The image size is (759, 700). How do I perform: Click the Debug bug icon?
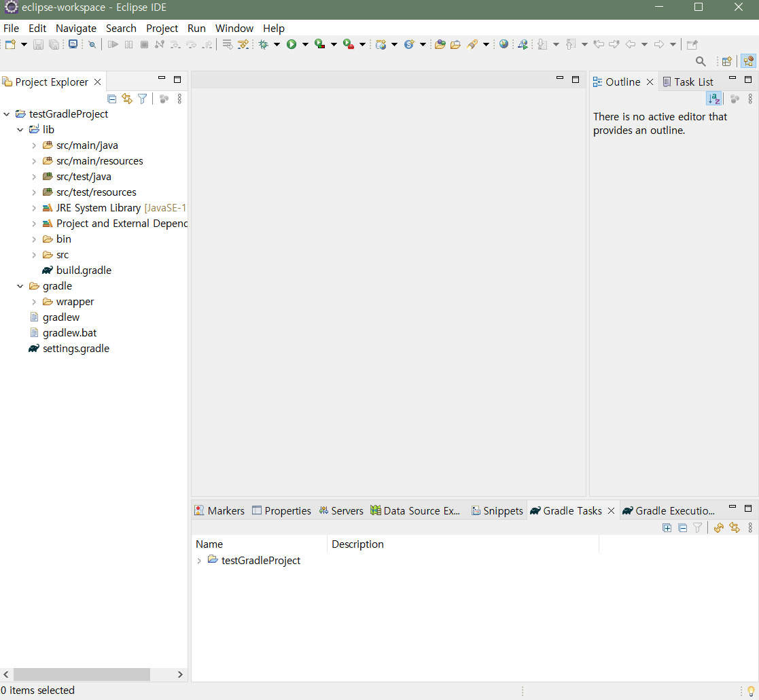point(264,45)
